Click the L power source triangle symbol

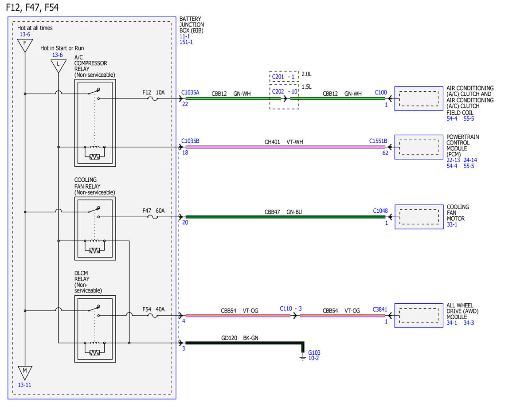coord(58,65)
